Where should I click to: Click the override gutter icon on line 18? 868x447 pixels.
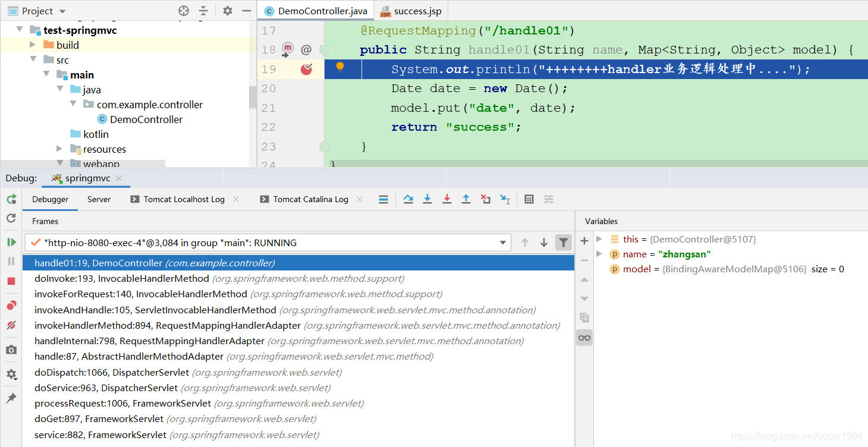pos(288,49)
